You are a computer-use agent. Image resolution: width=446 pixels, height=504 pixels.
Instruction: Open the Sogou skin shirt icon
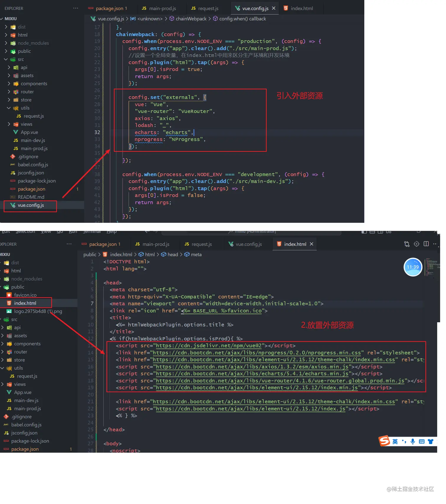tap(431, 441)
